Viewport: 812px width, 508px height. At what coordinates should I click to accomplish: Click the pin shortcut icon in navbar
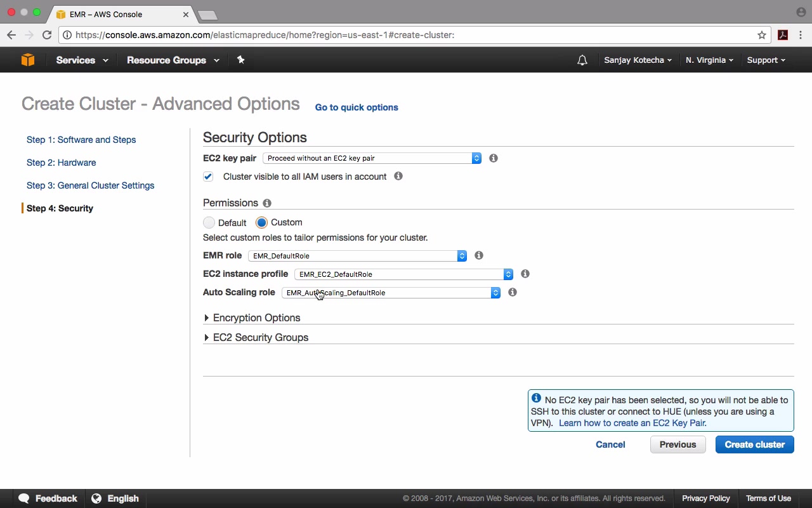240,60
